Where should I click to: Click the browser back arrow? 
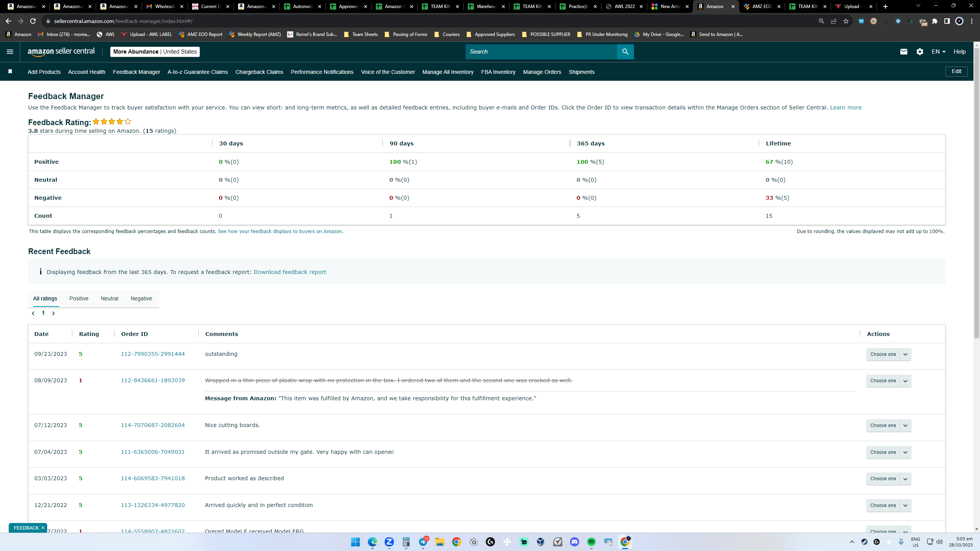pos(8,21)
